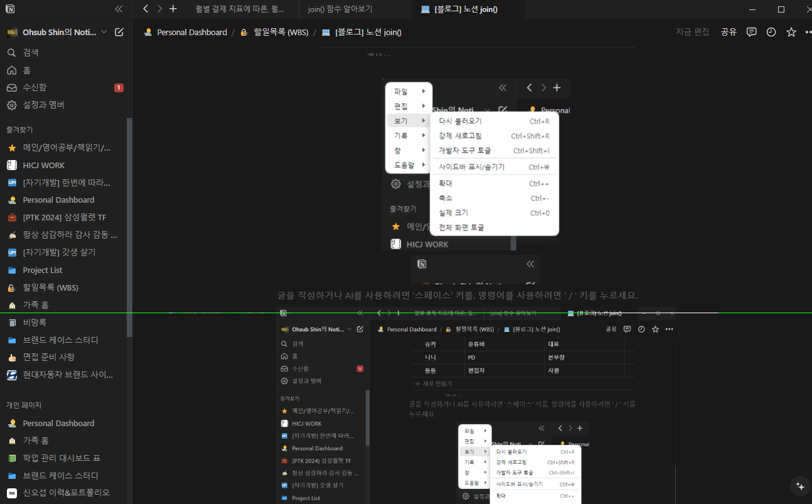Viewport: 812px width, 504px height.
Task: Open a new tab with the plus icon
Action: (173, 9)
